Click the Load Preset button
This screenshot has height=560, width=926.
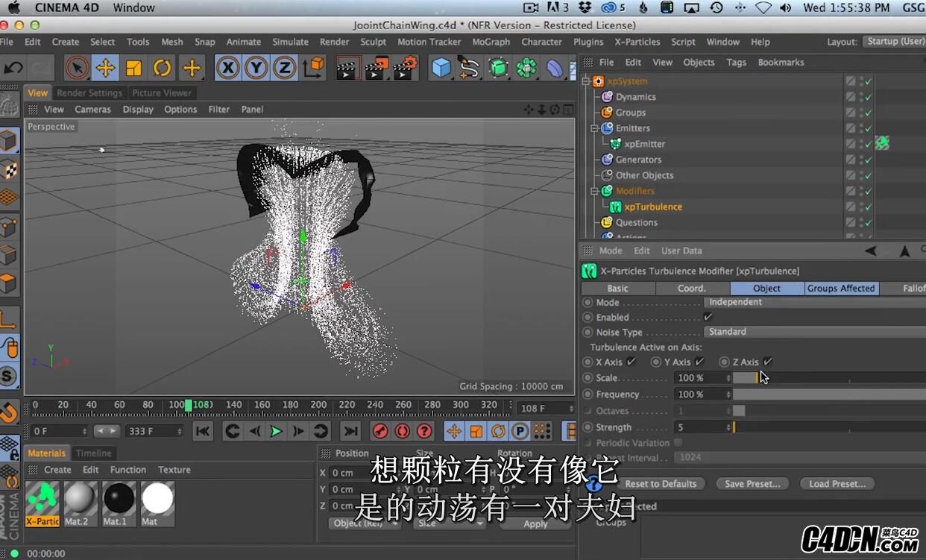(837, 483)
